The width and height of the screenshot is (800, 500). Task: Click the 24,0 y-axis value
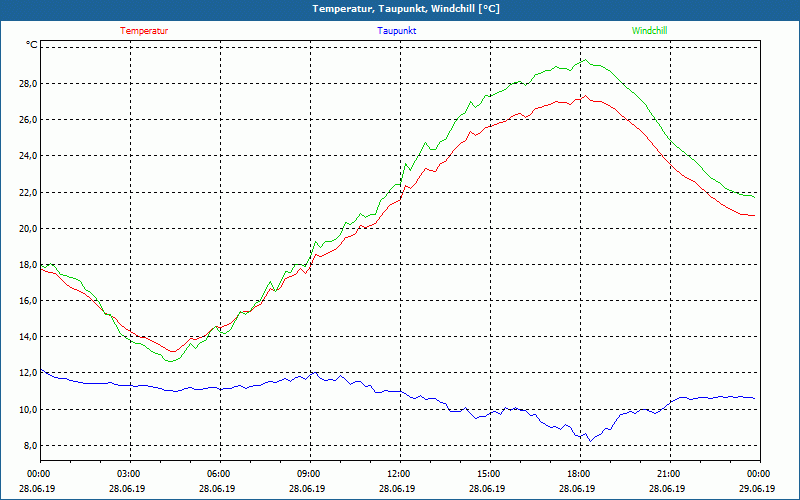tap(28, 156)
